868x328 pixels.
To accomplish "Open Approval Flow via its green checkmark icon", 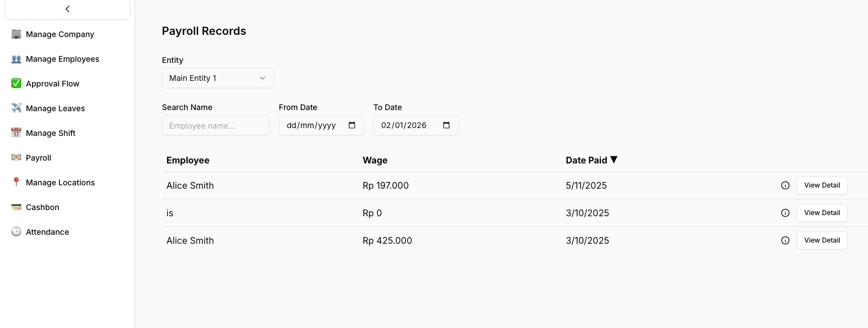I will 16,83.
